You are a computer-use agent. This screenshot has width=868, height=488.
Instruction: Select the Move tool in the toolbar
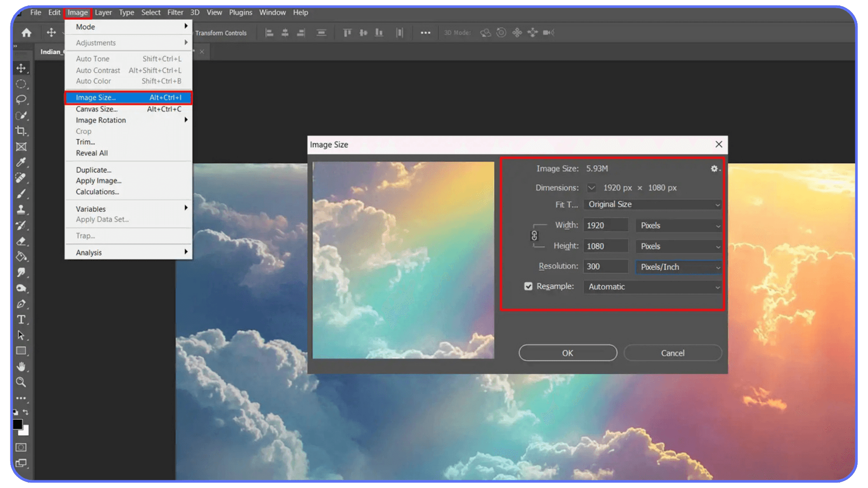(21, 68)
